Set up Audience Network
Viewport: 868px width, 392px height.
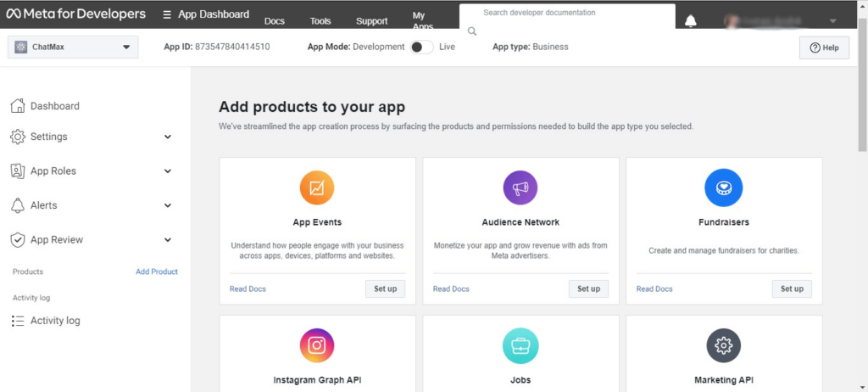(x=588, y=288)
